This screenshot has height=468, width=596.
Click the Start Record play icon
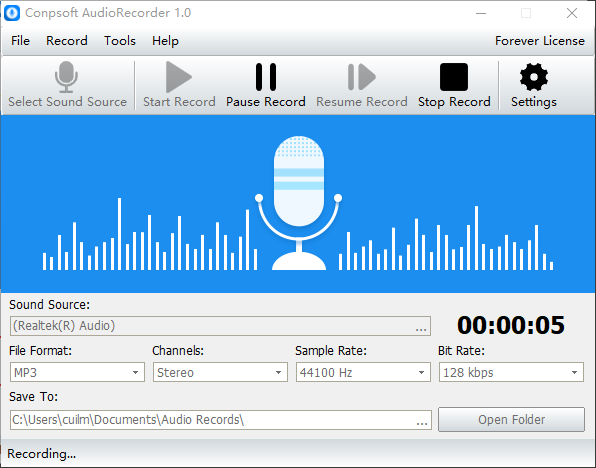(x=179, y=77)
